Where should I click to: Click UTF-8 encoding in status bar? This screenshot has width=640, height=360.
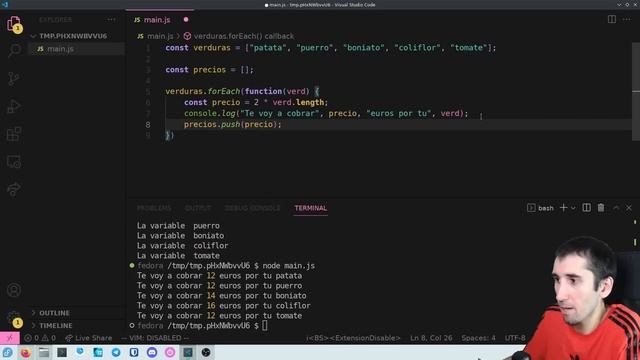(x=515, y=338)
